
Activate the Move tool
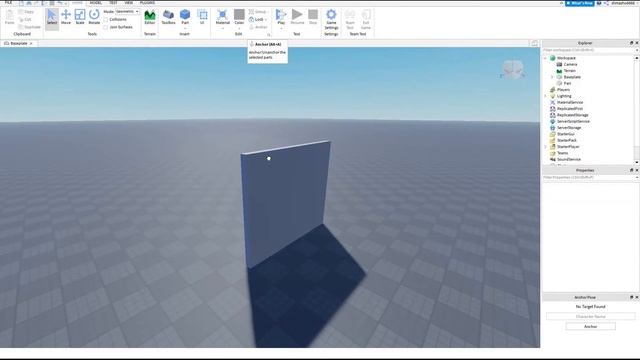click(66, 17)
